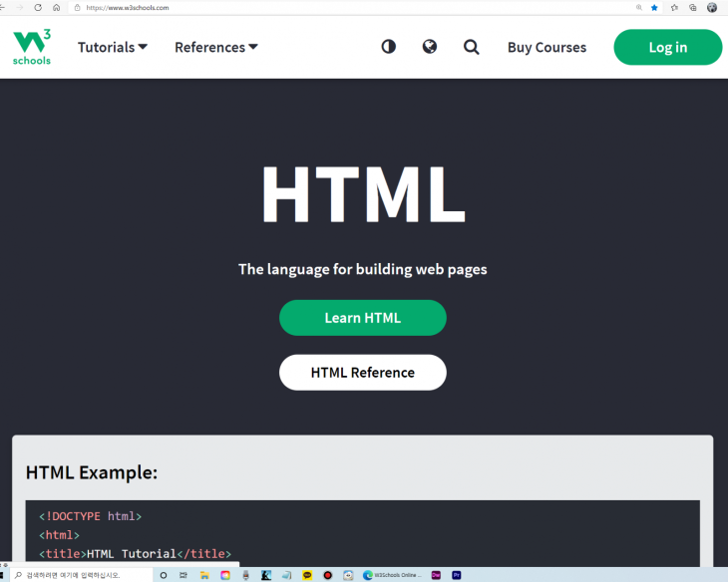This screenshot has width=728, height=582.
Task: Click the browser home icon
Action: [x=57, y=7]
